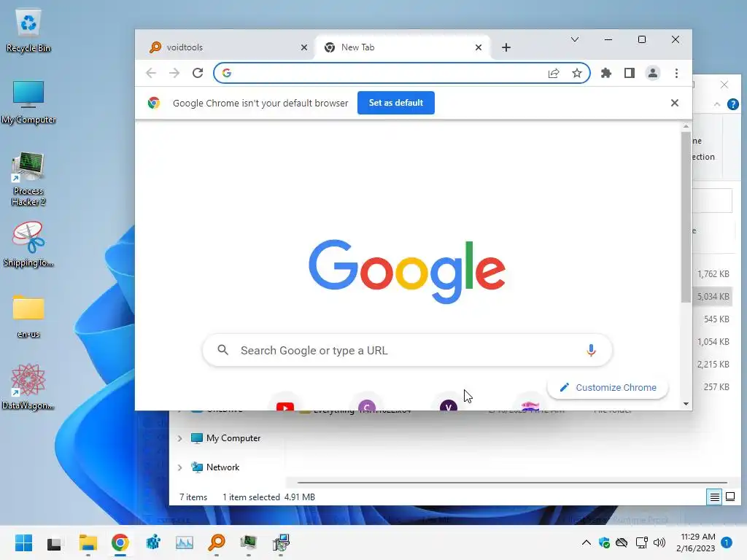Image resolution: width=747 pixels, height=560 pixels.
Task: Switch Explorer to large icons view
Action: click(729, 497)
